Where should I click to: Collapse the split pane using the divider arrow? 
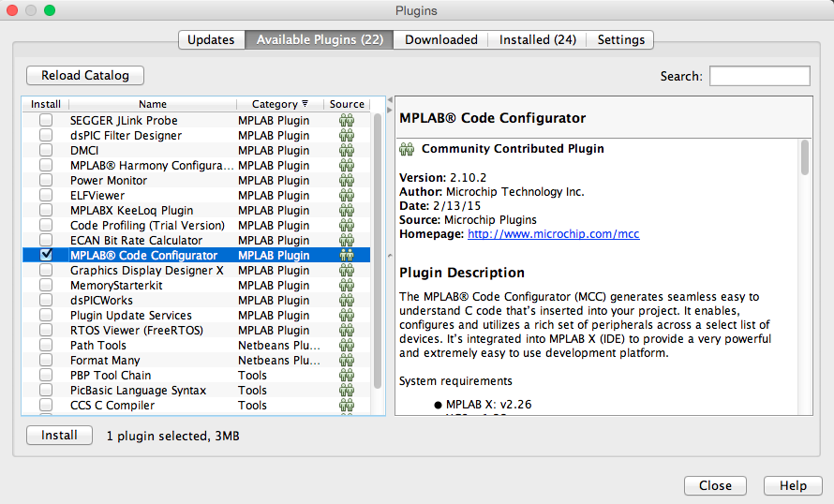[x=390, y=99]
